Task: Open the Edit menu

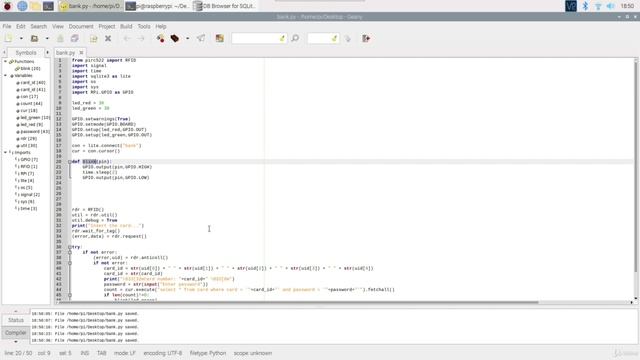Action: [x=20, y=26]
